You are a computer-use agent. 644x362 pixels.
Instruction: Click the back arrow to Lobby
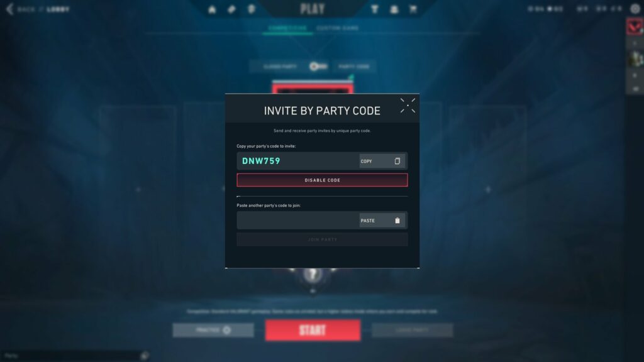coord(10,9)
